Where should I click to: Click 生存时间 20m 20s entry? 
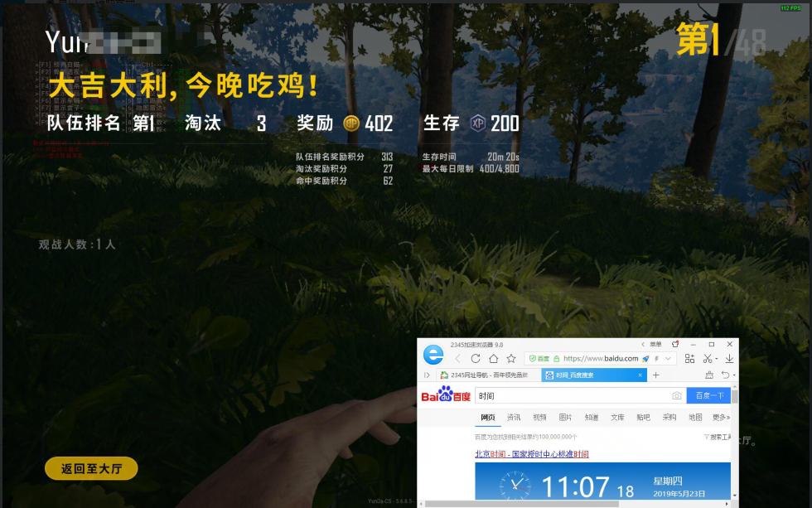click(x=471, y=157)
